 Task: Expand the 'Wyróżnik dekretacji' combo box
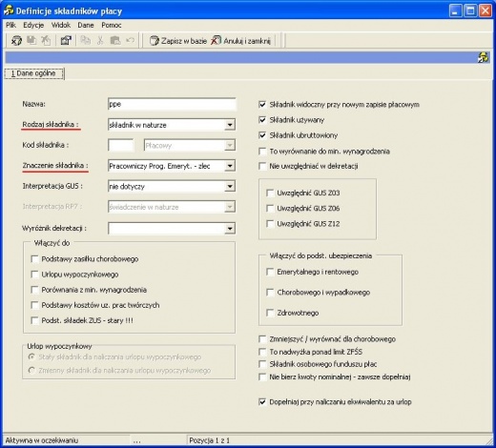[x=230, y=229]
